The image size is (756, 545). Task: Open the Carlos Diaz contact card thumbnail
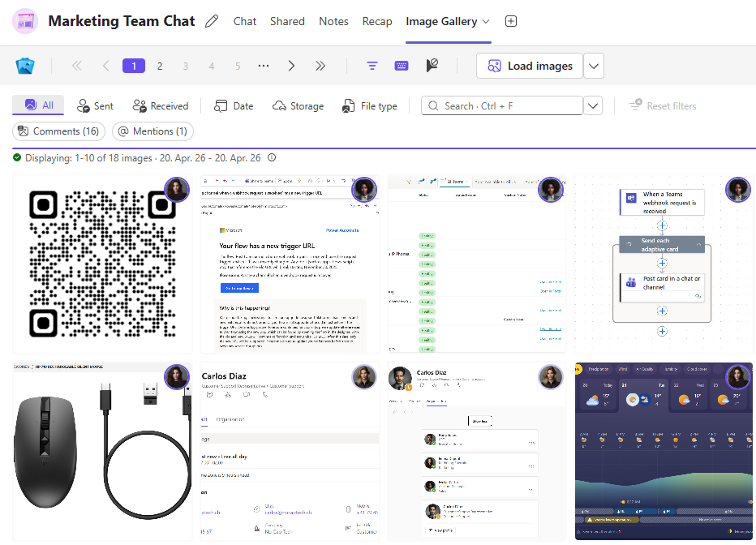[x=290, y=452]
